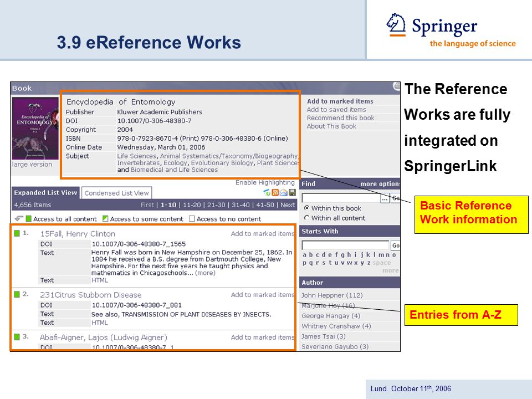The image size is (532, 399).
Task: Filter by author John Heppner (112)
Action: click(x=332, y=295)
